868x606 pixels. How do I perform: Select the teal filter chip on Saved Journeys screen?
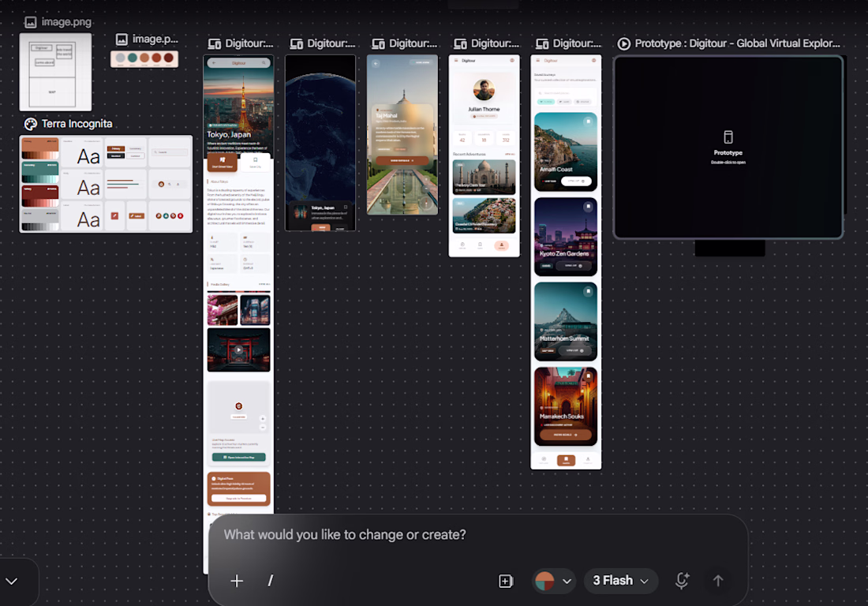546,102
